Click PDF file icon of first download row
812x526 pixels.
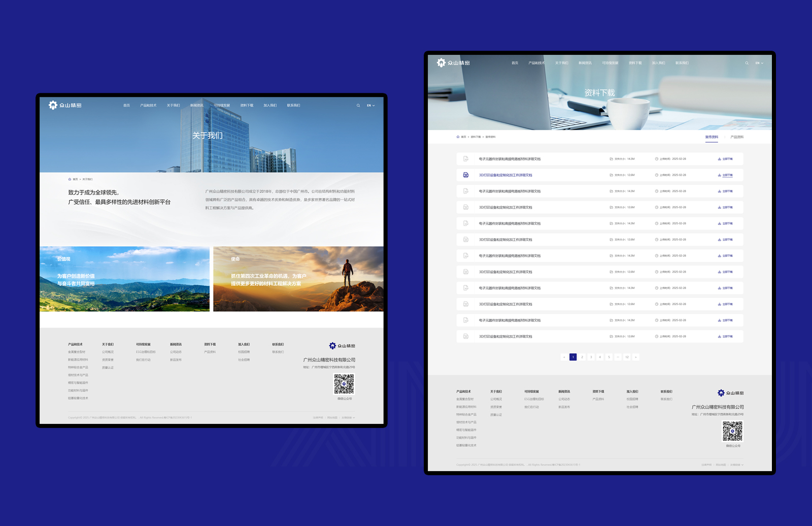[465, 159]
